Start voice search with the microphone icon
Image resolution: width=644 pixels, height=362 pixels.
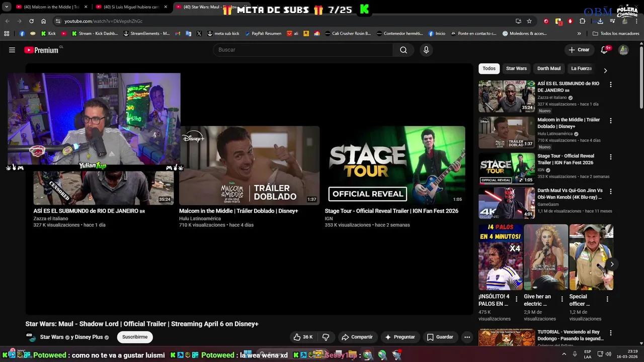click(426, 50)
